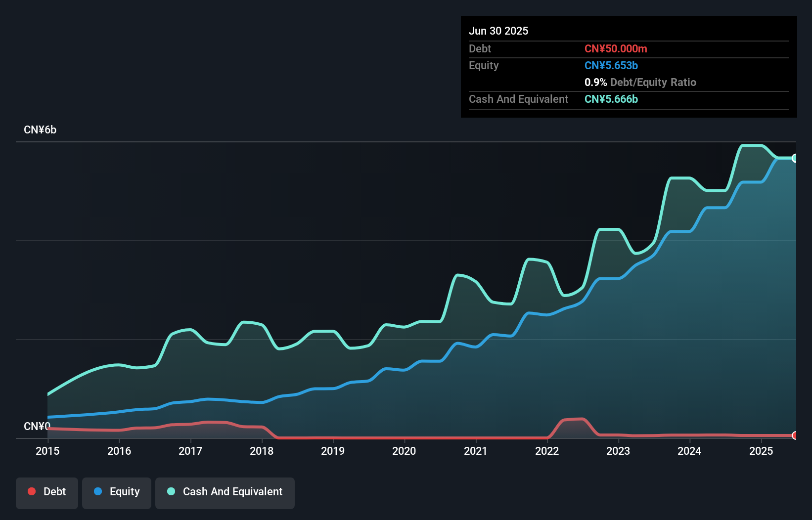Select the teal Cash And Equivalent legend dot
The height and width of the screenshot is (520, 812).
171,491
